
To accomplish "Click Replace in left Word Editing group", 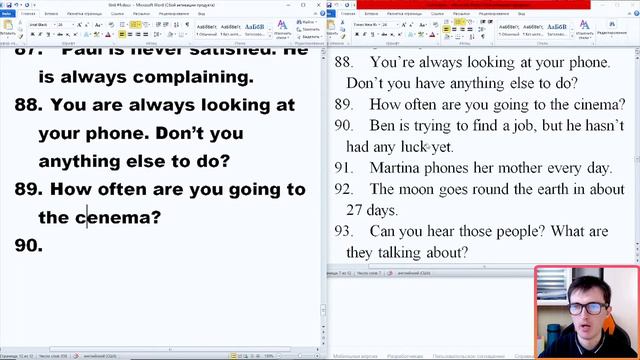I will tap(308, 29).
